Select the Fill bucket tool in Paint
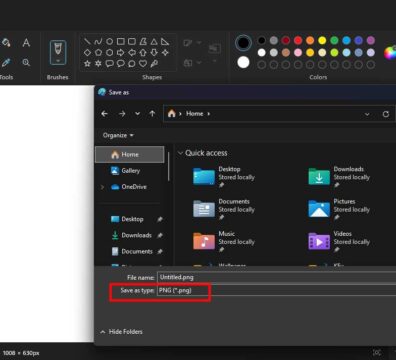The width and height of the screenshot is (396, 360). (x=6, y=43)
